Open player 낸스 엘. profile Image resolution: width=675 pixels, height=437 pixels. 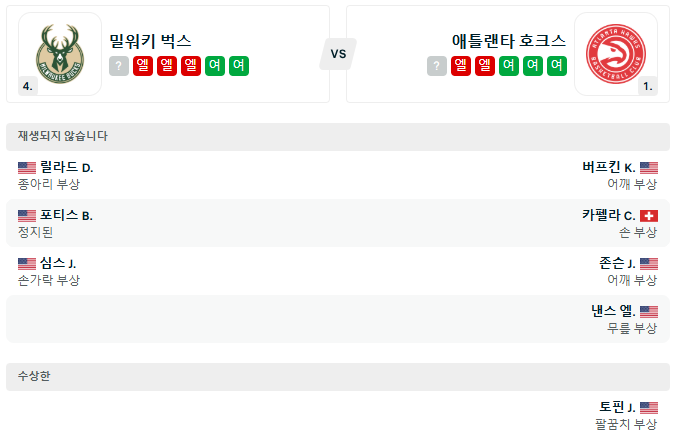click(613, 311)
